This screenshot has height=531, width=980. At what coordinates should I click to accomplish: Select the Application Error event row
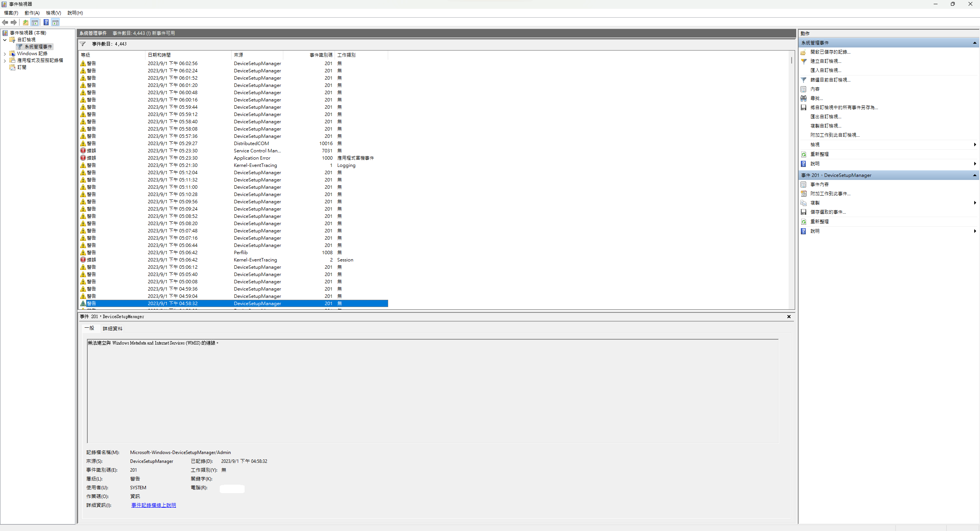pos(252,158)
